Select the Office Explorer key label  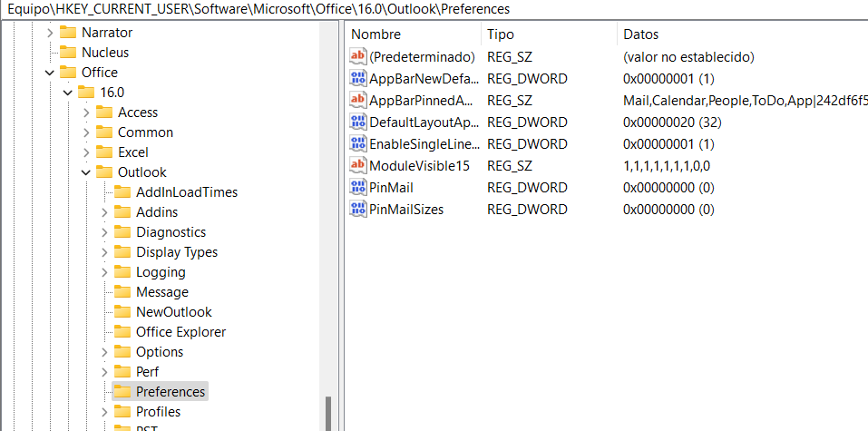point(181,332)
